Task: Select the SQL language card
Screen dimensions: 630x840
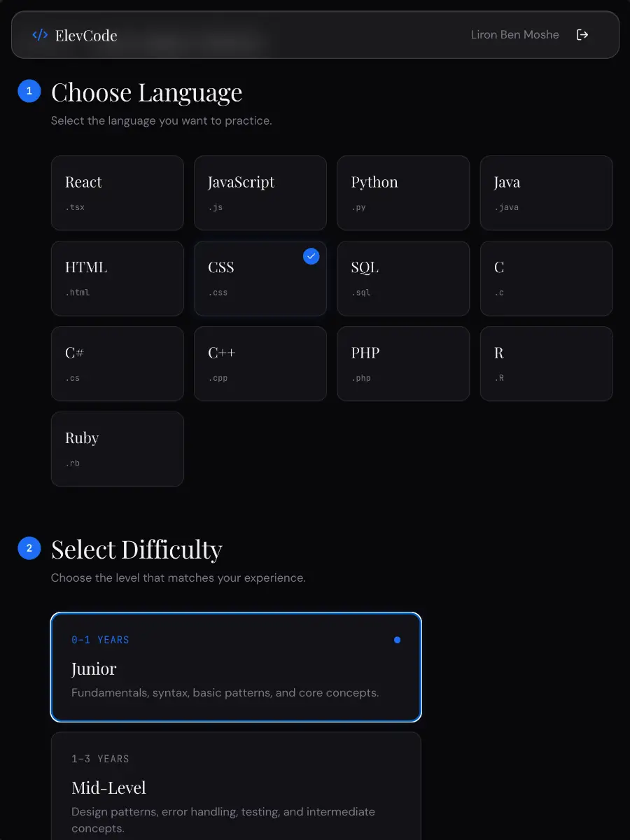Action: [x=403, y=279]
